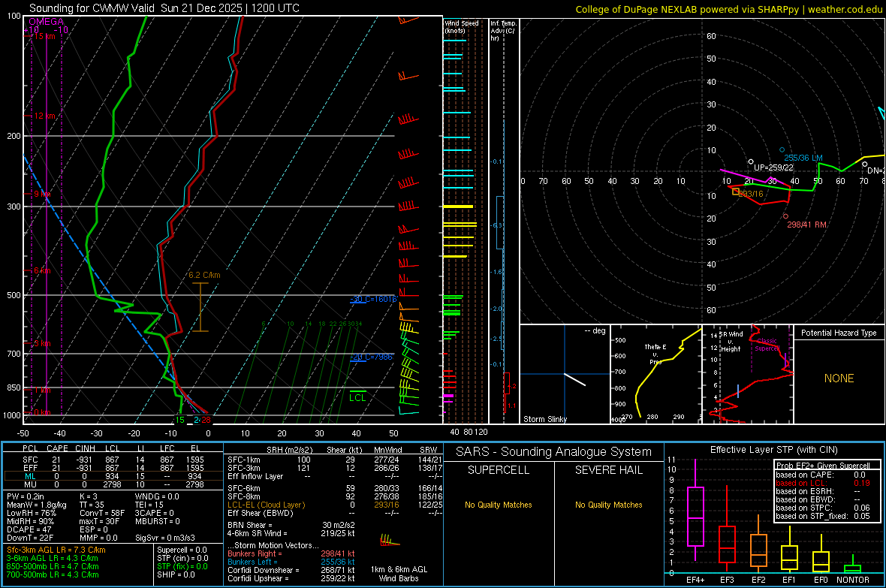Click the Storm Slinky label

544,419
